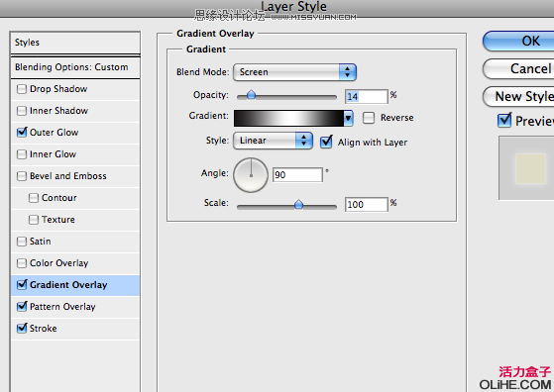Click the angle dial control
554x392 pixels.
click(x=251, y=175)
